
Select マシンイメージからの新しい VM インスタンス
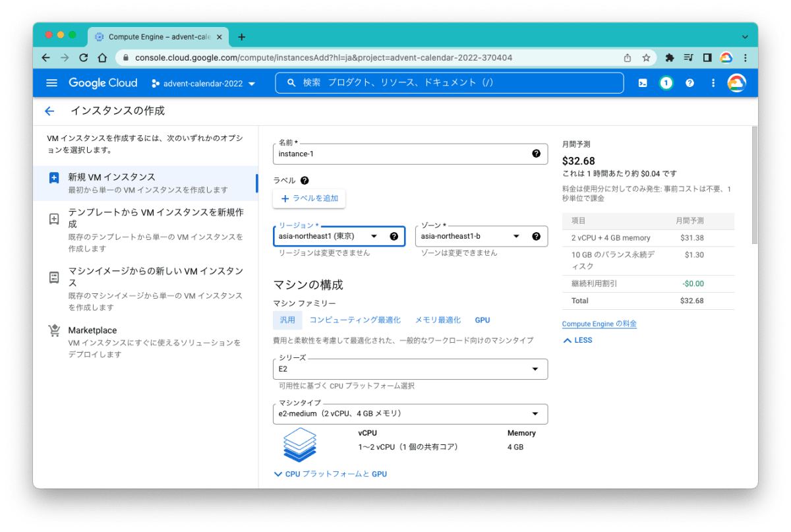pyautogui.click(x=145, y=289)
